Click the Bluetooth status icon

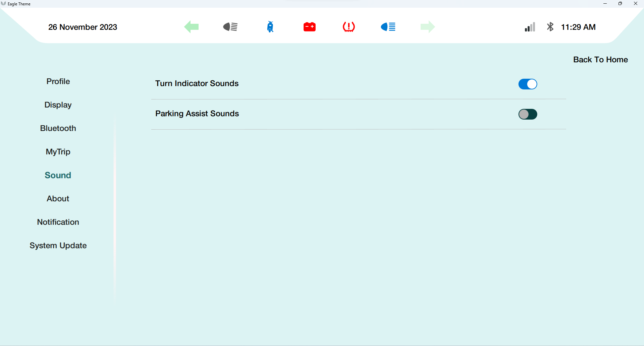coord(550,27)
